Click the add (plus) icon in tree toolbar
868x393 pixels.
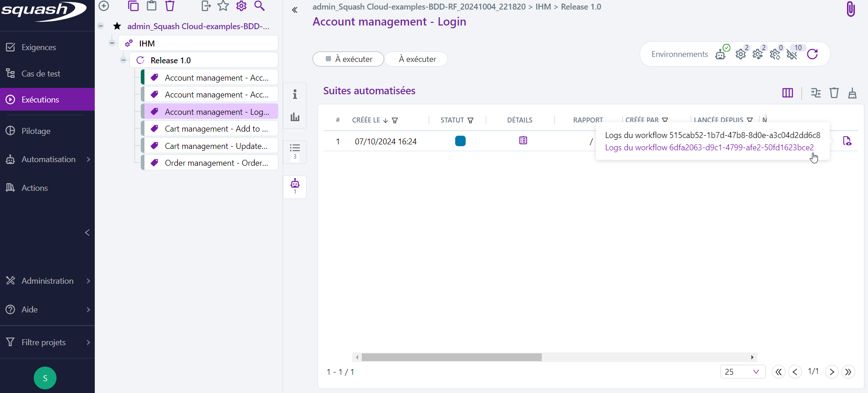(104, 6)
